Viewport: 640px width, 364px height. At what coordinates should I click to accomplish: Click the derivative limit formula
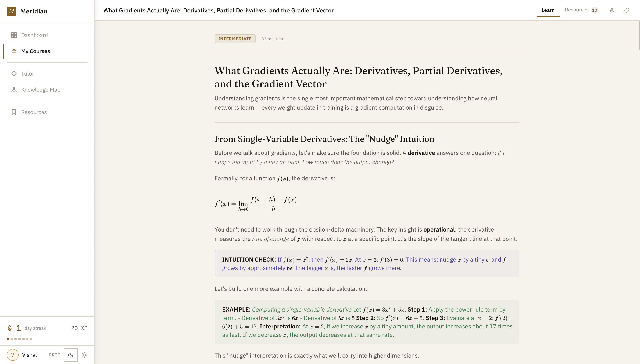pyautogui.click(x=256, y=204)
